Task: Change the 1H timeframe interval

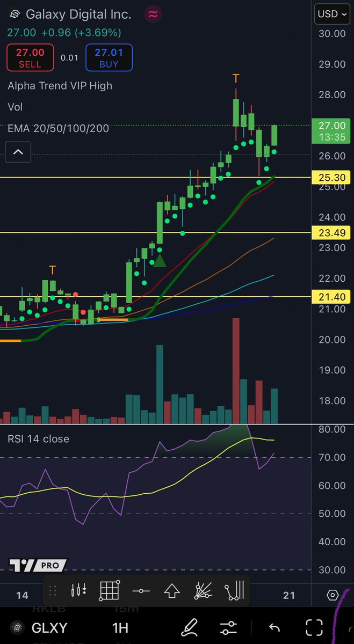Action: pos(121,627)
